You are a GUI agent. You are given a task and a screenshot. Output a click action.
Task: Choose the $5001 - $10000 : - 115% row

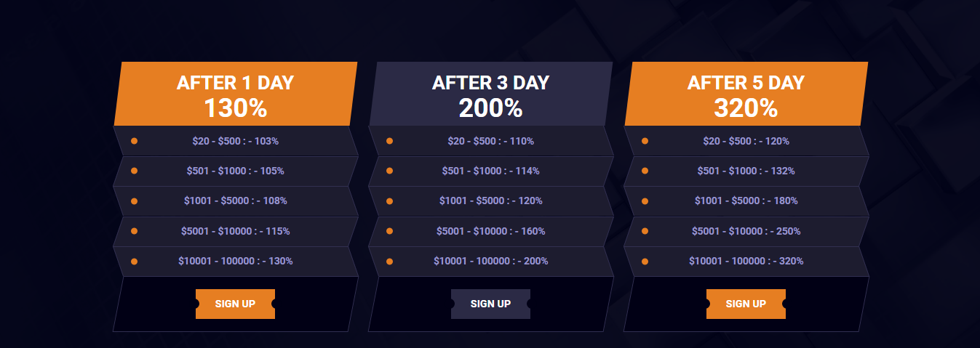coord(236,231)
